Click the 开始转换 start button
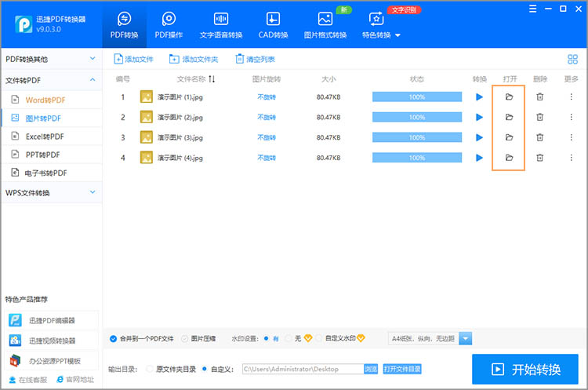The height and width of the screenshot is (390, 588). 525,370
